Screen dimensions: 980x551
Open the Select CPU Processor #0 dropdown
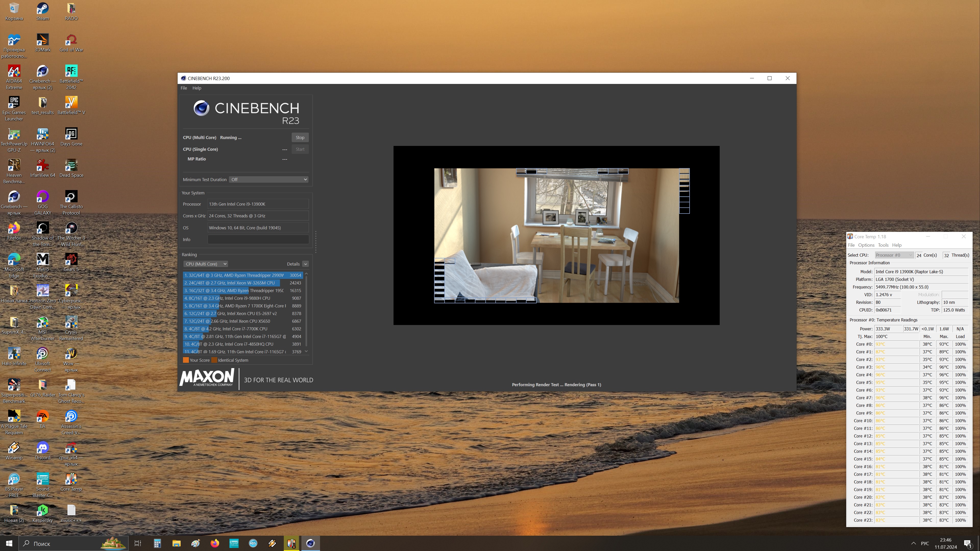[x=894, y=255]
